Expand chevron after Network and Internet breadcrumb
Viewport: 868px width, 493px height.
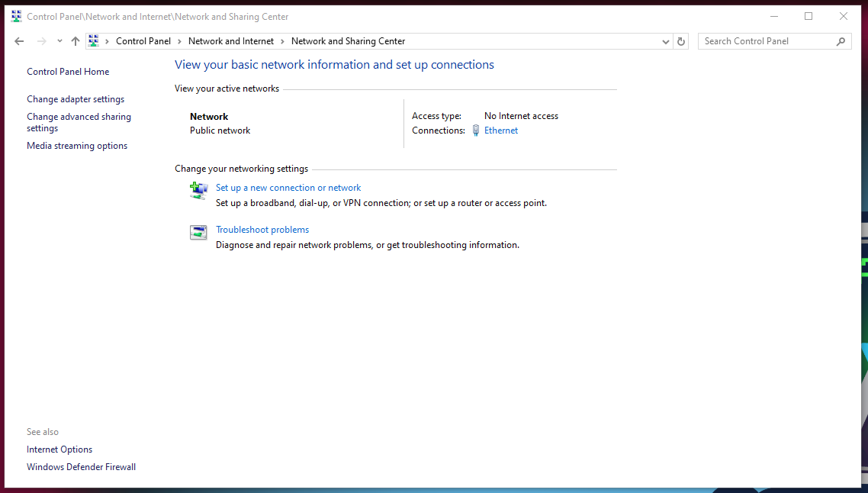282,41
